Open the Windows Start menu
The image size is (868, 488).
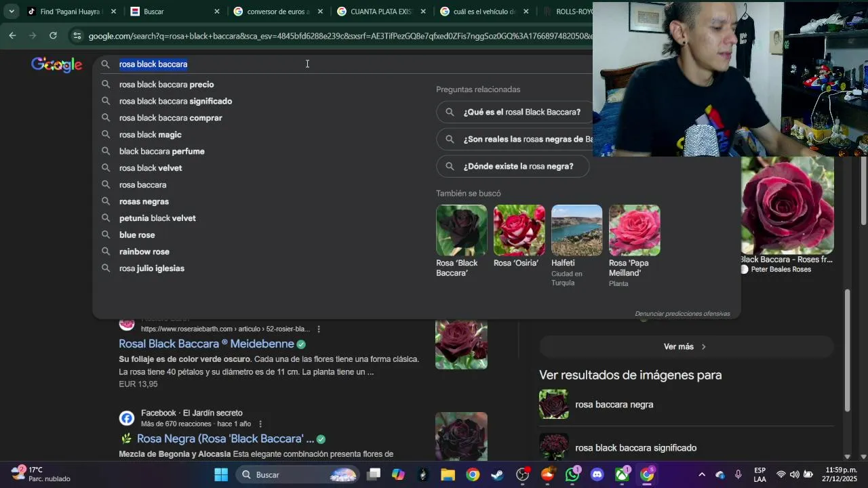pos(221,474)
